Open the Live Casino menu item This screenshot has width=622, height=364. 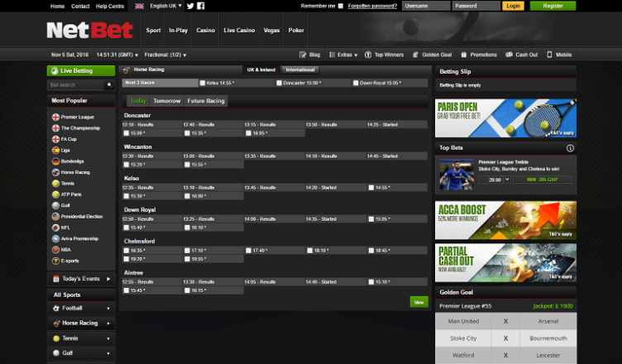(240, 30)
